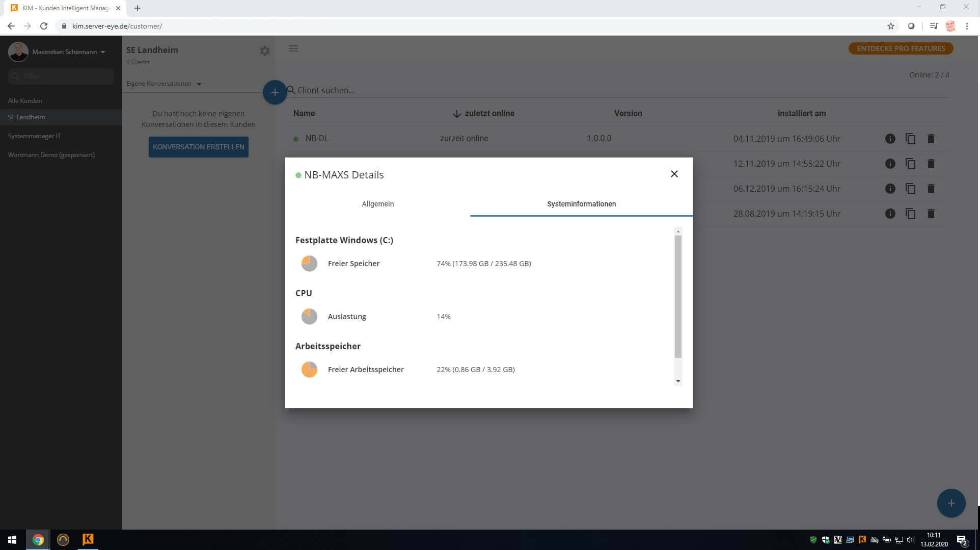Select Systemmanager IT in customer list
Viewport: 980px width, 550px height.
pos(34,136)
